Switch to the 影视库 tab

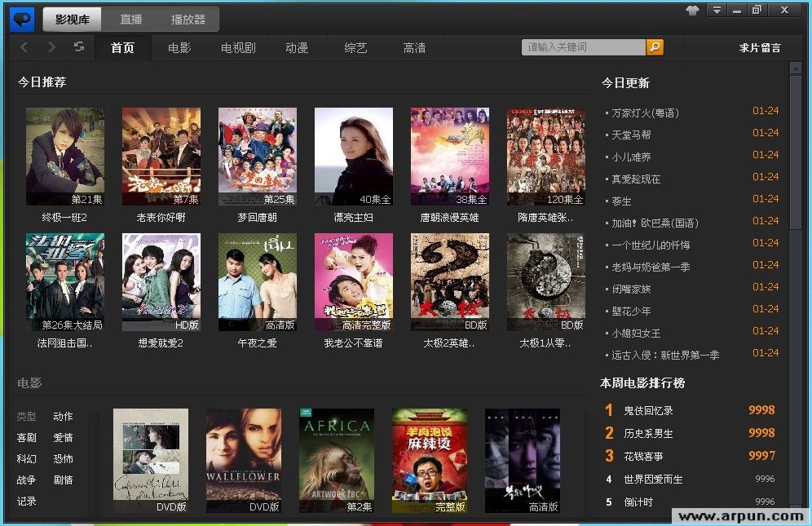pos(73,20)
